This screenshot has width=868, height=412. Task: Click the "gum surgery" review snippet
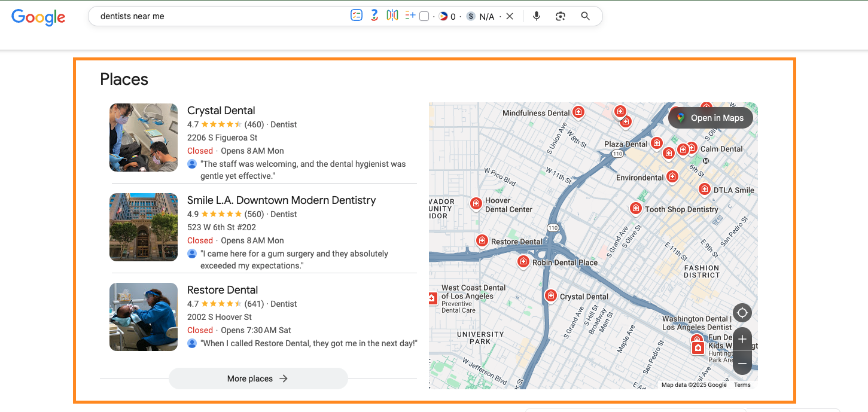tap(294, 260)
